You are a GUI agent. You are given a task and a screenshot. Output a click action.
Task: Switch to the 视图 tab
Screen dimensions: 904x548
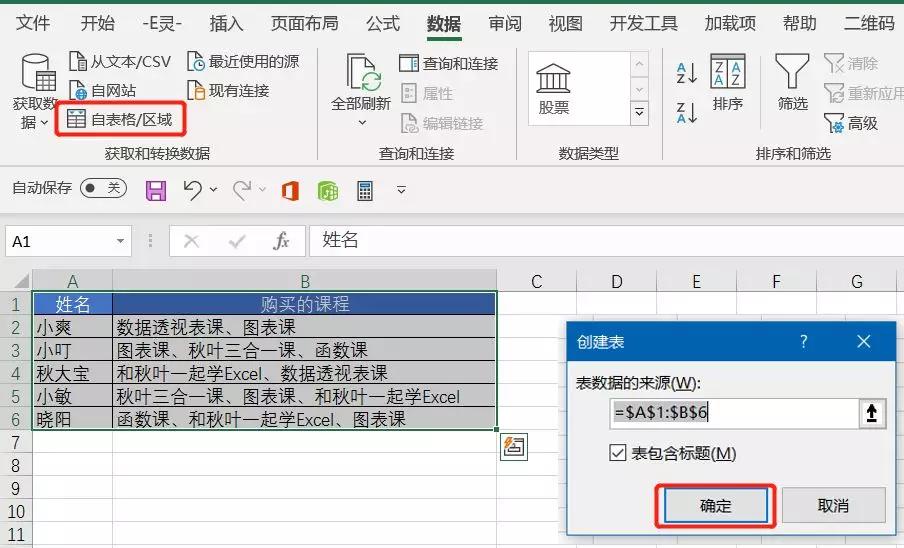566,23
